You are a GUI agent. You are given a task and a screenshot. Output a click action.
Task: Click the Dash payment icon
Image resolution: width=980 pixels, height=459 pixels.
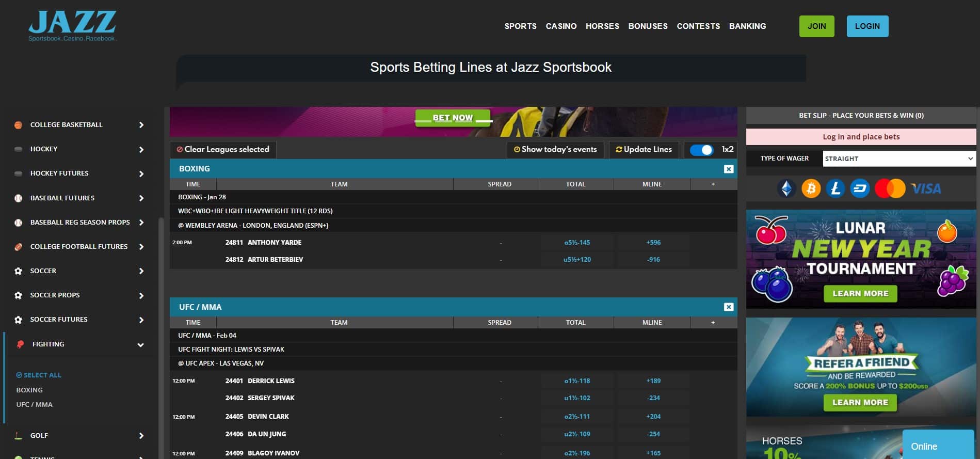[x=860, y=188]
